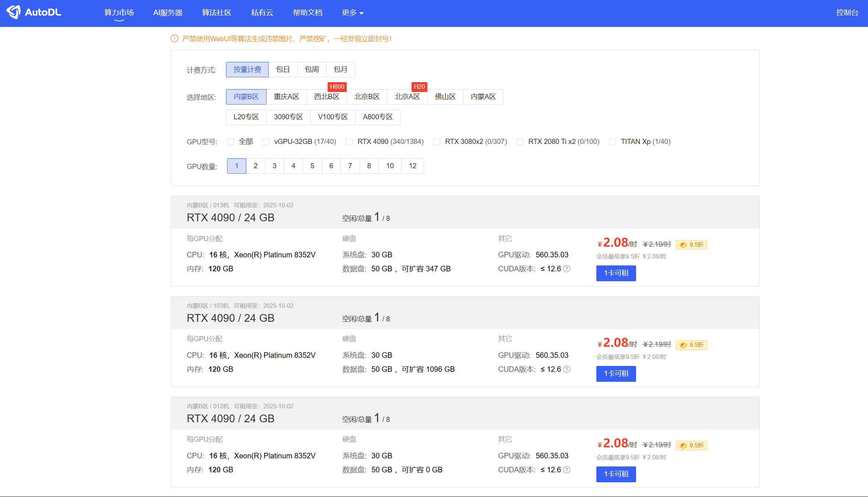868x497 pixels.
Task: Expand the 更多 dropdown in navigation bar
Action: (352, 13)
